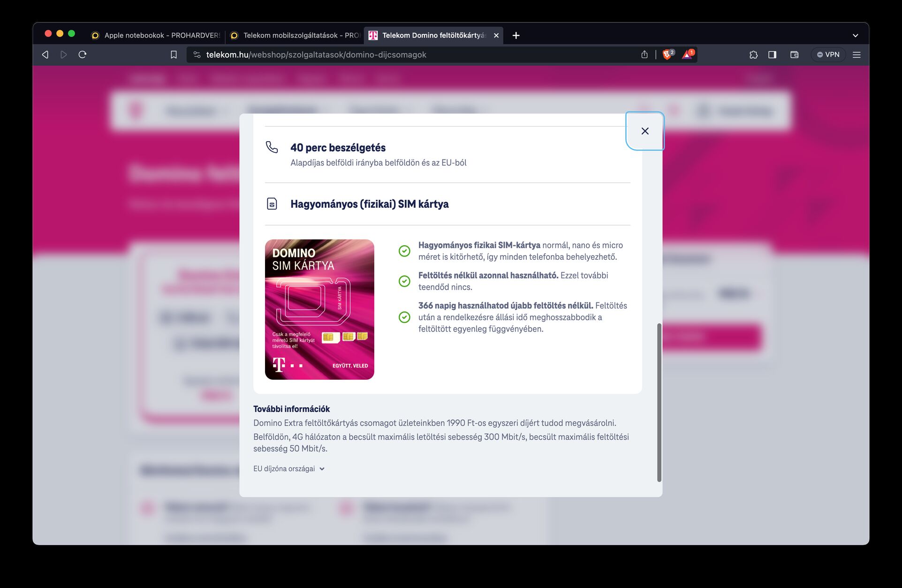Click 'Alapdíjas belföldi irányba' description text

378,163
